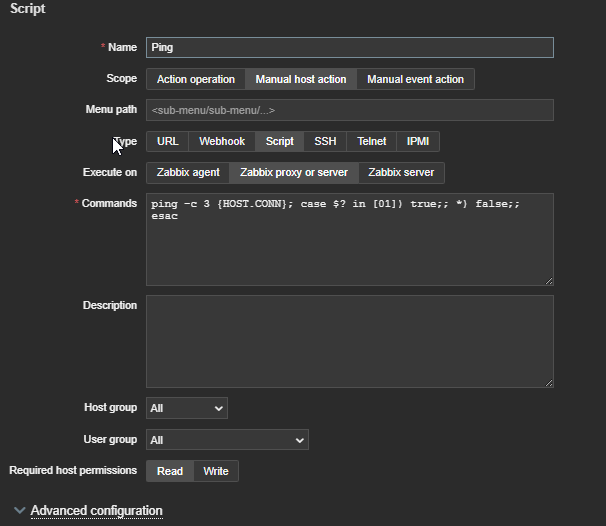Open the User group dropdown
The image size is (606, 526).
[227, 440]
